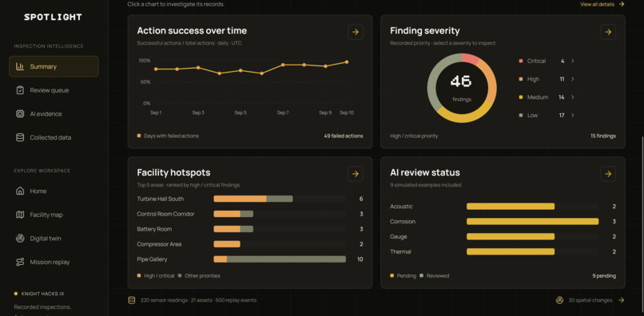Viewport: 644px width, 316px height.
Task: Click the Collected data database icon
Action: [x=20, y=137]
